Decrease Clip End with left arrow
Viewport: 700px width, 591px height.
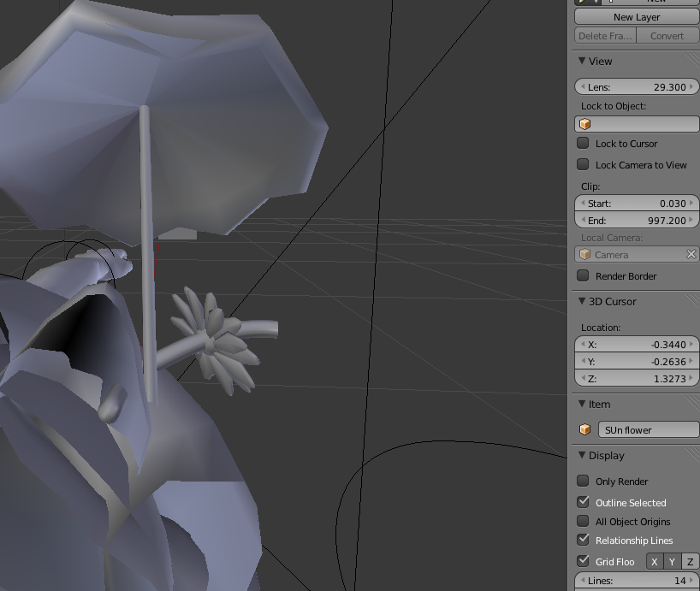tap(583, 221)
